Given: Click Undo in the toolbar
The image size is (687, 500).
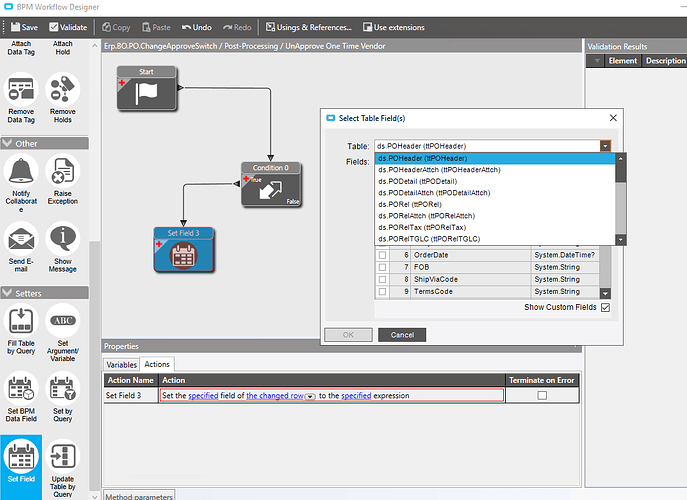Looking at the screenshot, I should tap(197, 27).
